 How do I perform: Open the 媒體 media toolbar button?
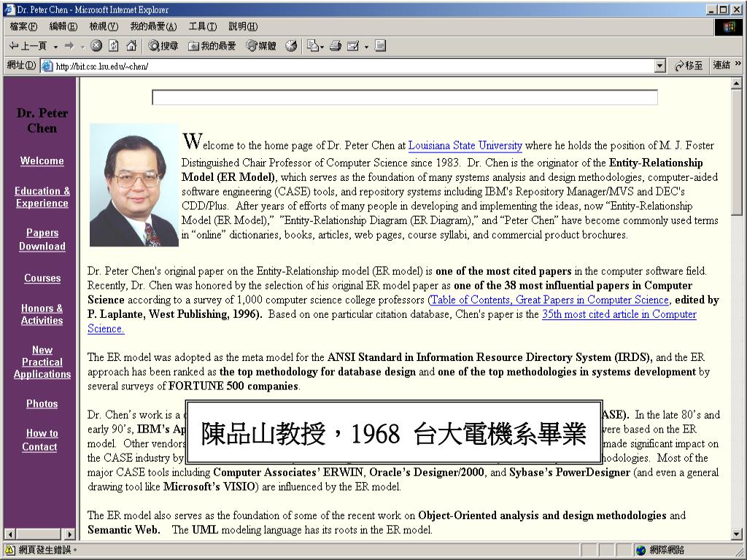pos(261,46)
